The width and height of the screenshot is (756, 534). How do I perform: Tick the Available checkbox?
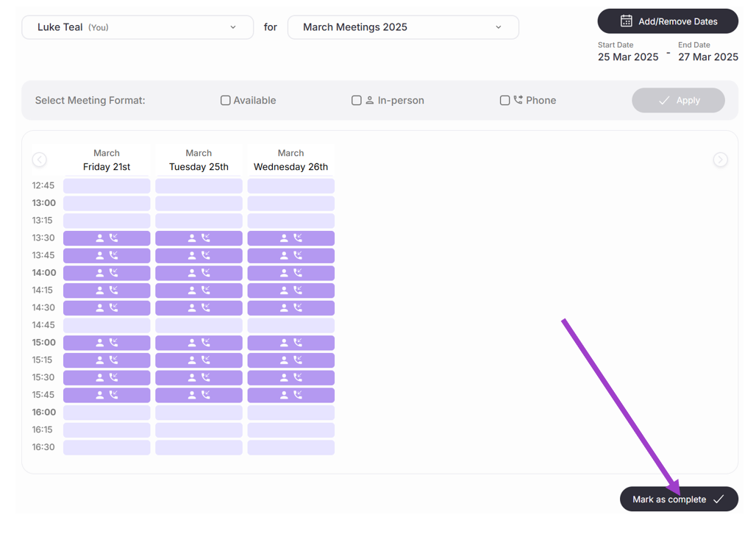pyautogui.click(x=225, y=100)
